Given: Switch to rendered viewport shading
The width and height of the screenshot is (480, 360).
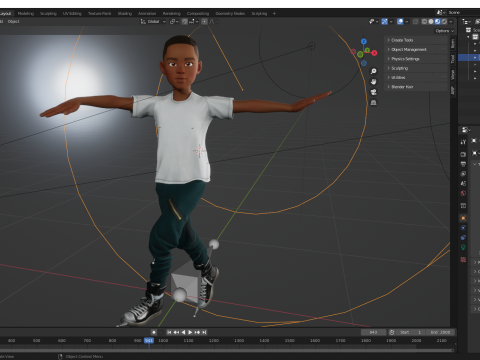Looking at the screenshot, I should 444,21.
